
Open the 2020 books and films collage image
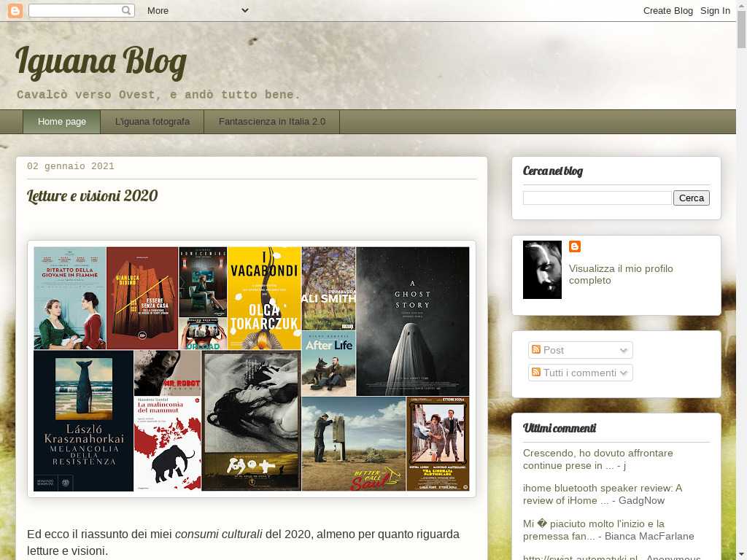click(252, 369)
